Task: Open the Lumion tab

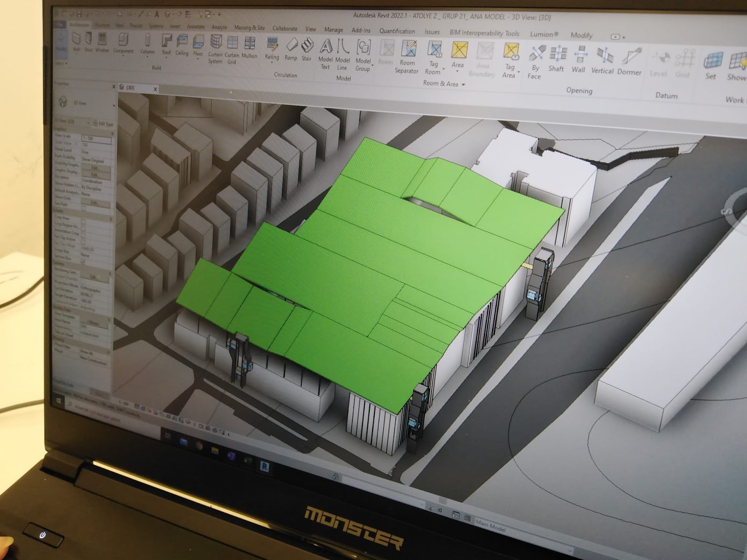Action: click(x=544, y=34)
